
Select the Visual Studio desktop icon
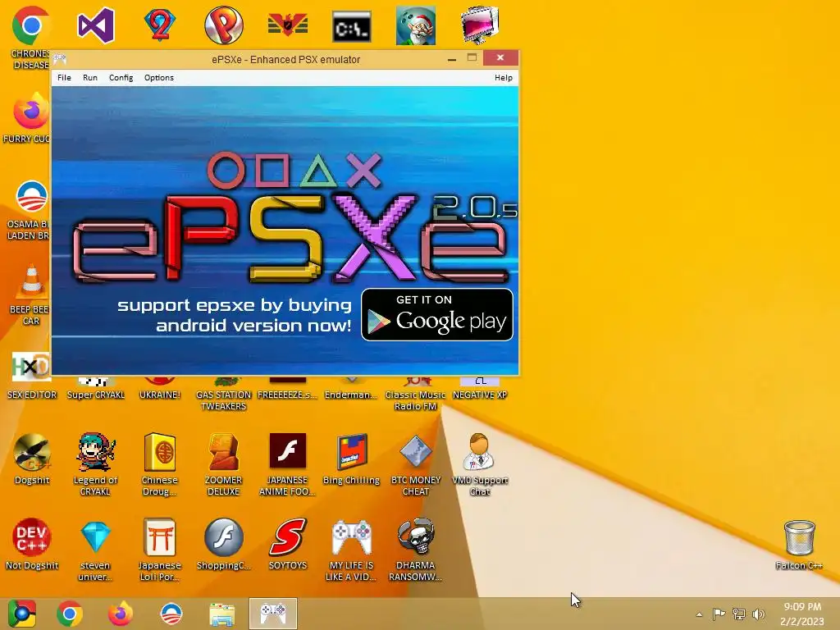[x=96, y=25]
